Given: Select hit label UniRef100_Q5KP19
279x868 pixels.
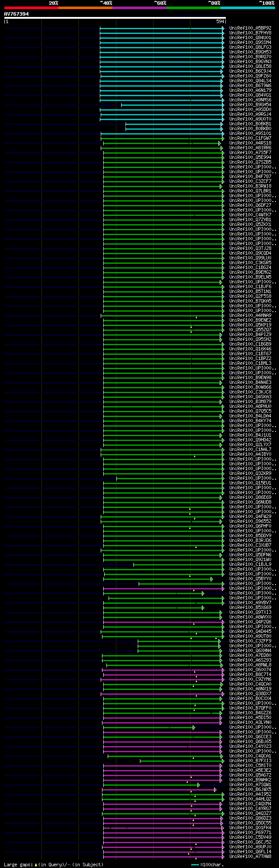Looking at the screenshot, I should (250, 325).
